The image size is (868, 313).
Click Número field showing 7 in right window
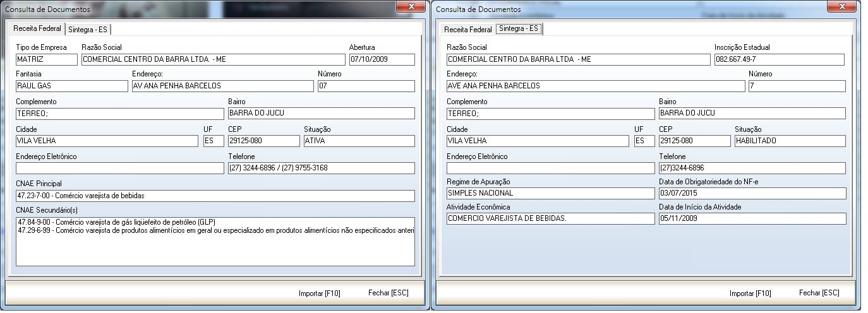point(797,86)
